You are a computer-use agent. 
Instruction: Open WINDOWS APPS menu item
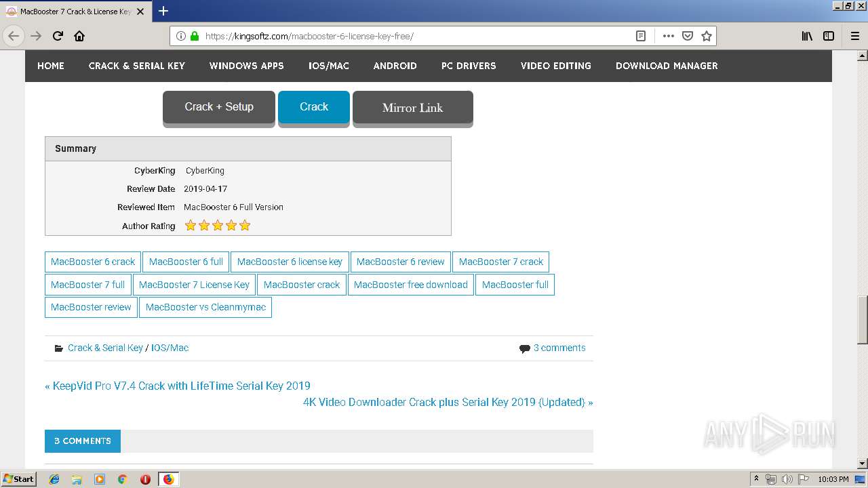[247, 66]
